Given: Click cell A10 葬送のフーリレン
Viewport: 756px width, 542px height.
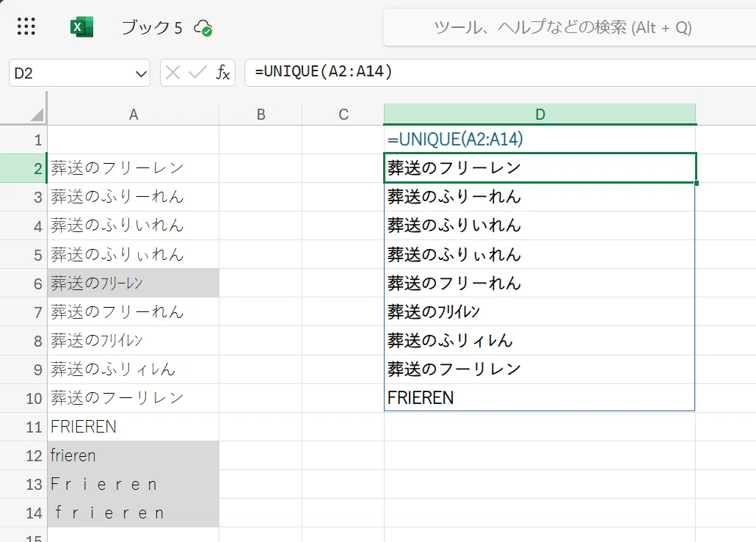Looking at the screenshot, I should tap(134, 398).
